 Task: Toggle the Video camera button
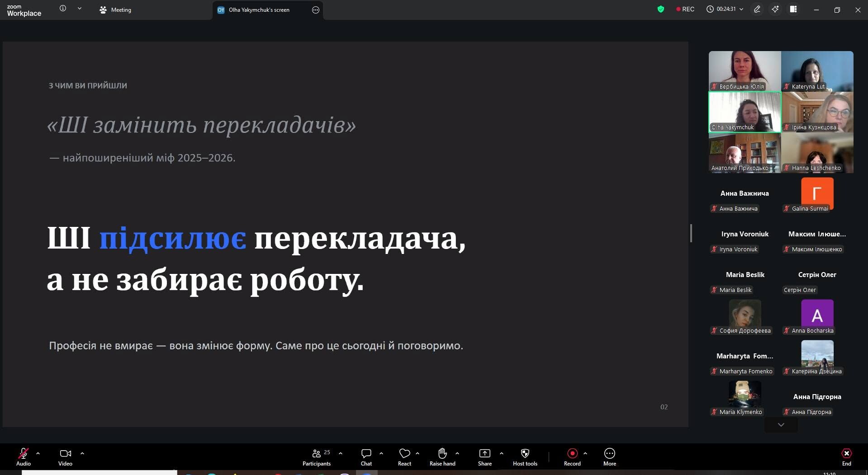(65, 456)
